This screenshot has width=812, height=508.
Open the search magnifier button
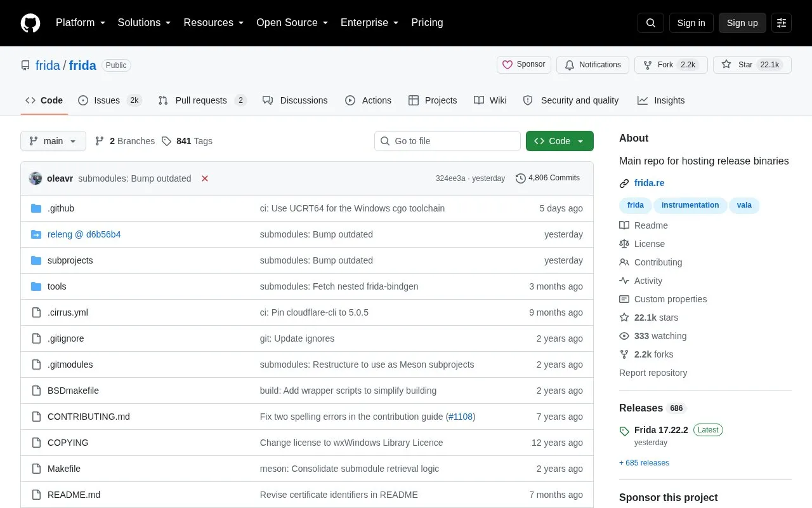click(x=651, y=23)
